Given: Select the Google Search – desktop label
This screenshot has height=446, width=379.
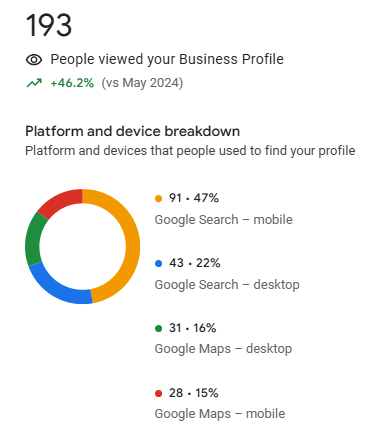Looking at the screenshot, I should click(227, 285).
